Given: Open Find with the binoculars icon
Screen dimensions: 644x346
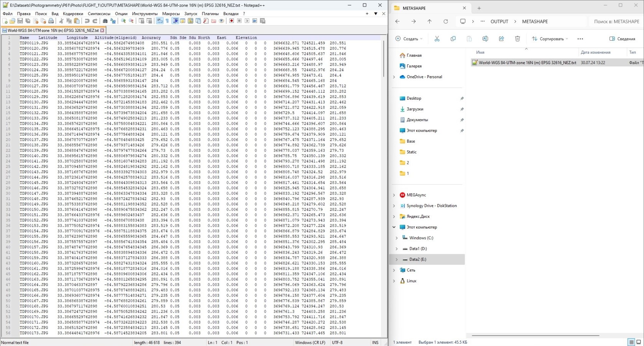Looking at the screenshot, I should pyautogui.click(x=105, y=21).
